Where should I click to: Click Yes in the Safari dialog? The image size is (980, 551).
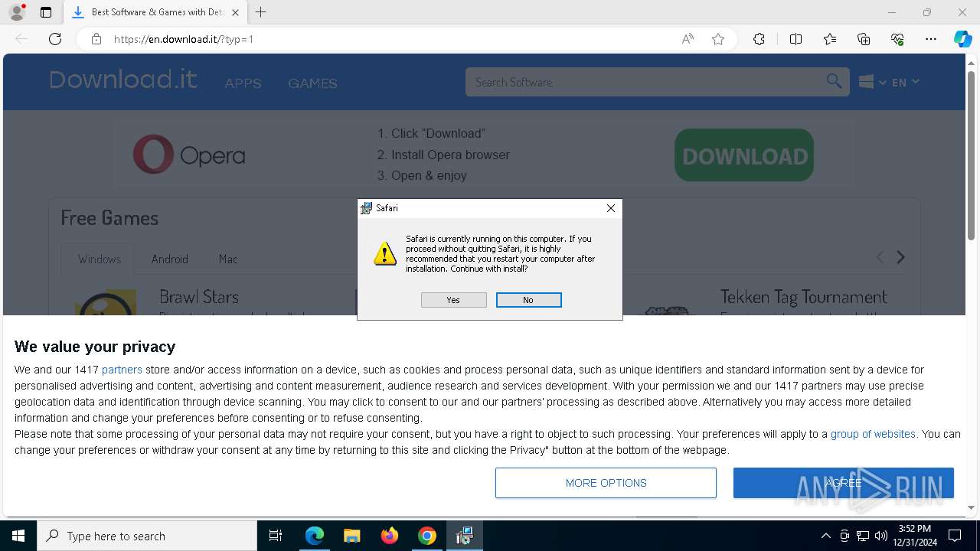click(x=453, y=300)
